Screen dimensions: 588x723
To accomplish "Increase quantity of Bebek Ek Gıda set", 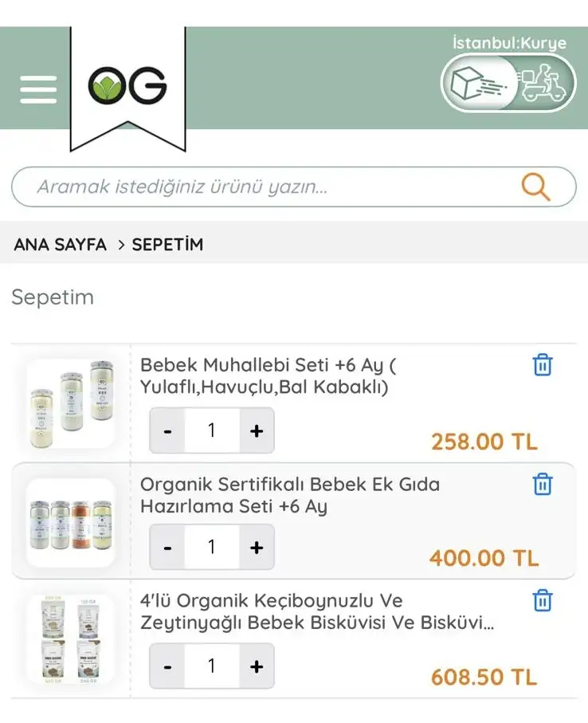I will point(257,548).
